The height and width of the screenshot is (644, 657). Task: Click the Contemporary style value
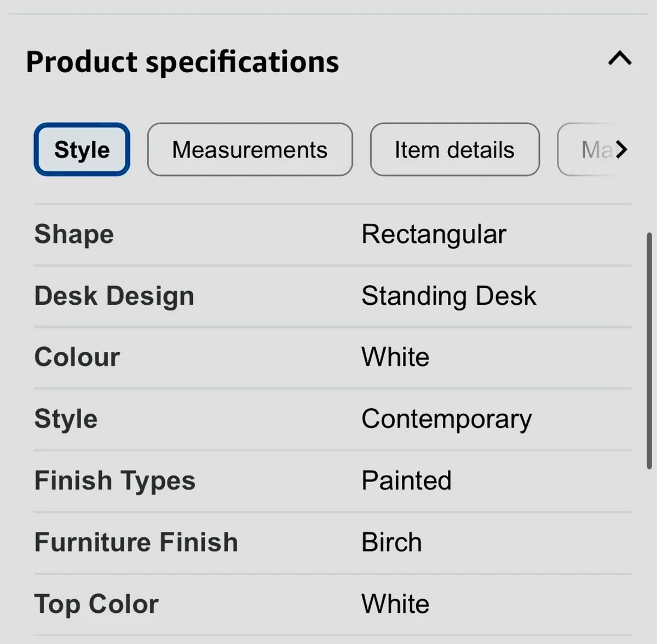(446, 419)
